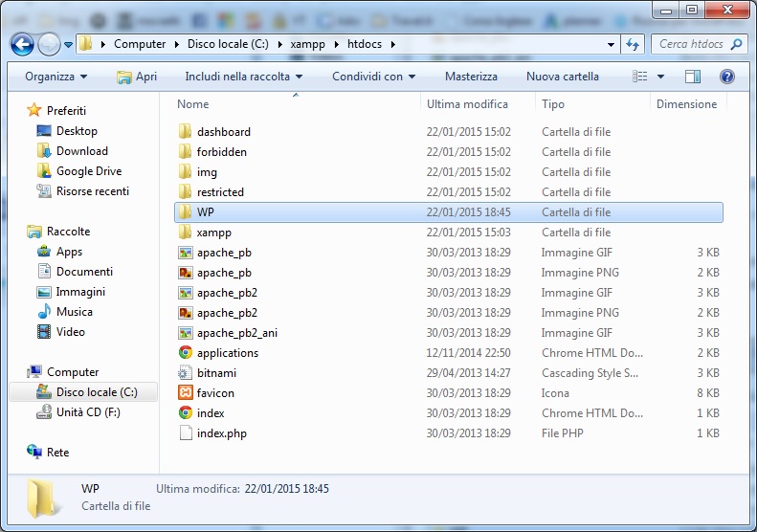Image resolution: width=757 pixels, height=532 pixels.
Task: Select Musica library in navigation pane
Action: (65, 312)
